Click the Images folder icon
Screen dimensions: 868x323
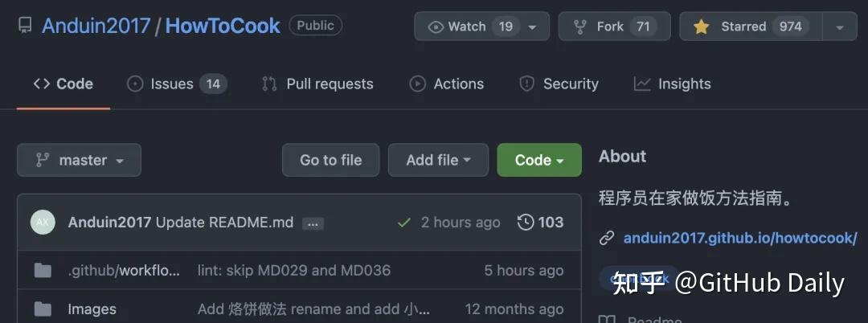pyautogui.click(x=43, y=309)
